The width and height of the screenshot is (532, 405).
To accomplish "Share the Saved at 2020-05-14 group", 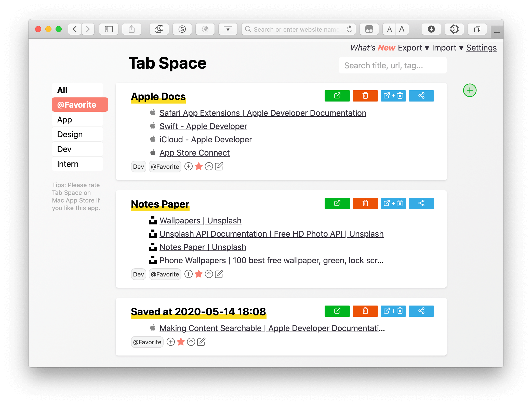I will tap(421, 311).
